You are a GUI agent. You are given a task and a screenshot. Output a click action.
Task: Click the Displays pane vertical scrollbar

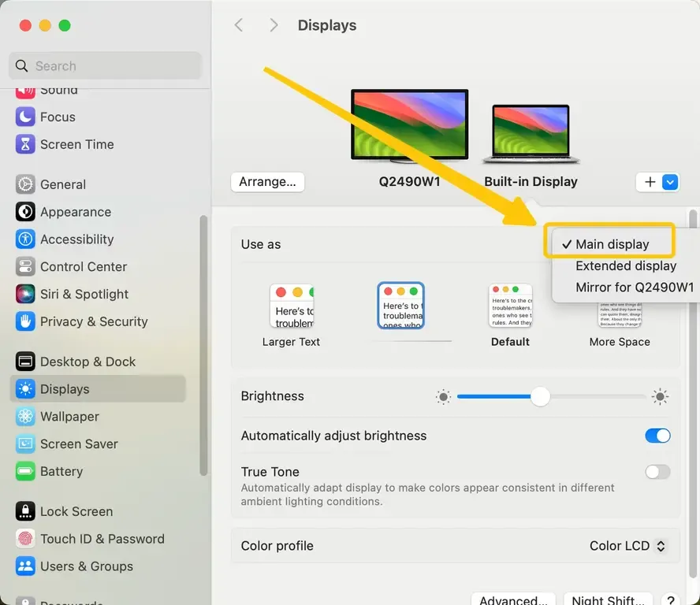point(692,392)
